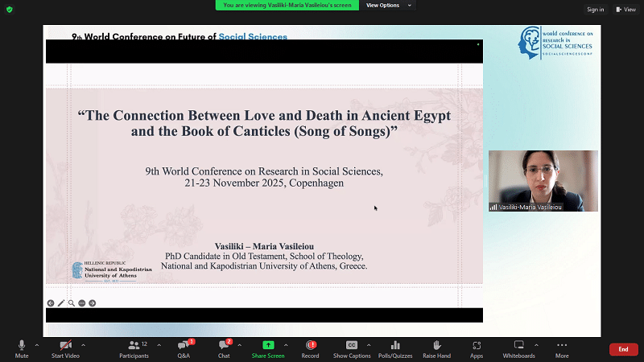Expand the video options arrow beside Start Video
The image size is (644, 362).
pos(83,344)
